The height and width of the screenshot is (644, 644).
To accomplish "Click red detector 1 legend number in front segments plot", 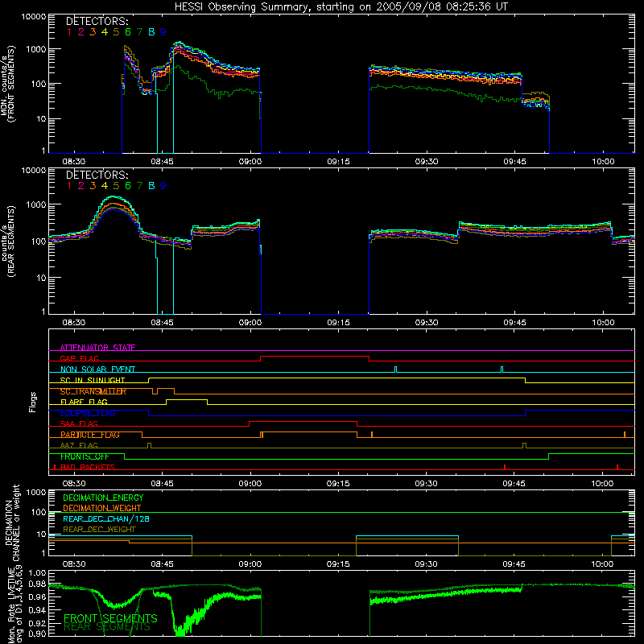I will (69, 32).
